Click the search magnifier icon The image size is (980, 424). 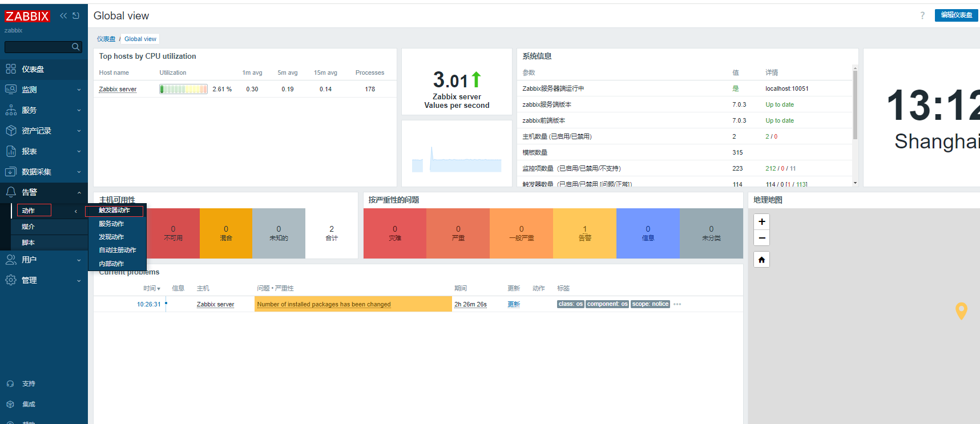point(75,47)
